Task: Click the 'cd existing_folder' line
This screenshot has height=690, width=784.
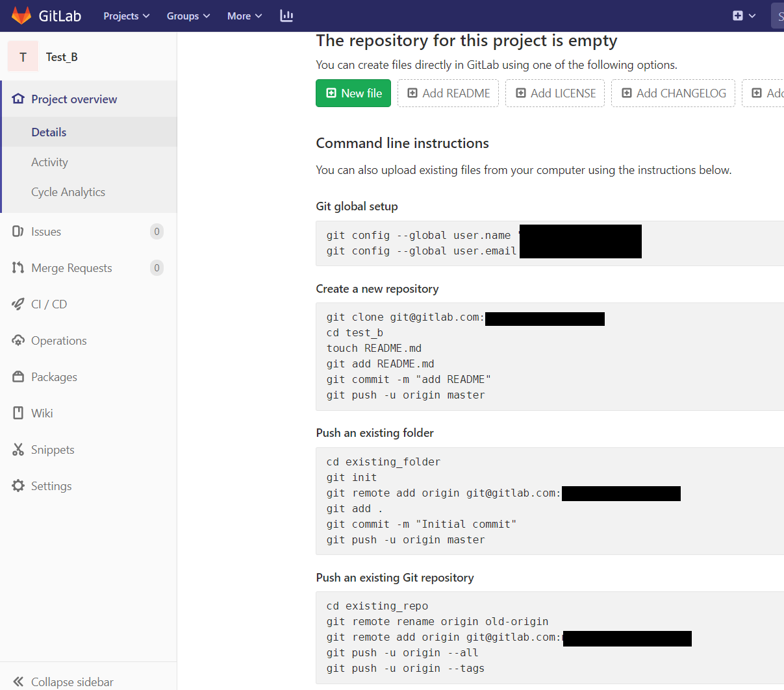Action: click(x=383, y=462)
